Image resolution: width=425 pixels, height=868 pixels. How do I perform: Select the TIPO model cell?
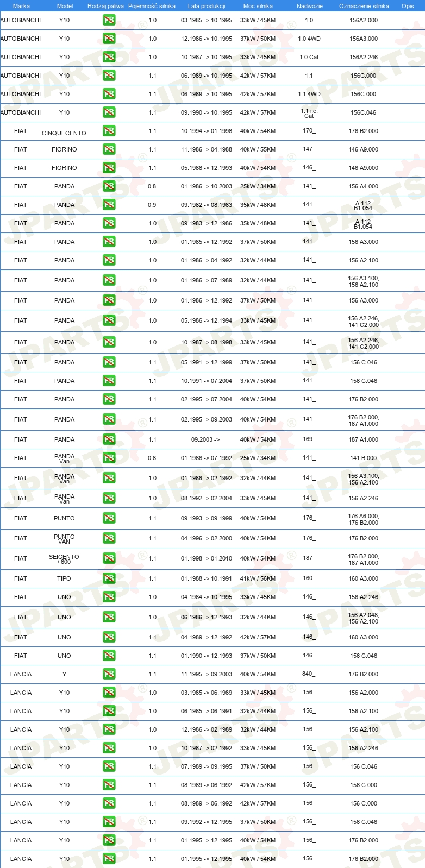[64, 578]
